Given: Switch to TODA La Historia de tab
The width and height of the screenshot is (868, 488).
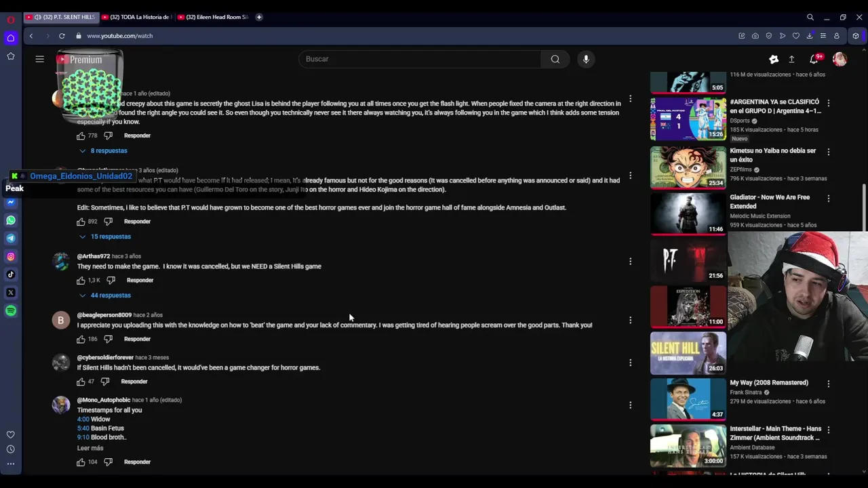Looking at the screenshot, I should (x=137, y=17).
